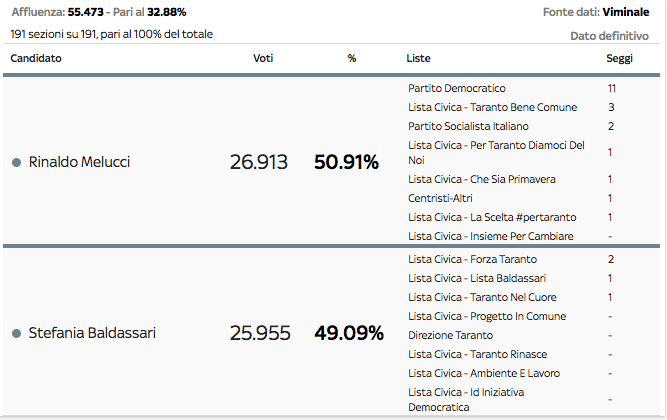Screen dimensions: 667x420
Task: Click the 25.955 vote count for Baldassari
Action: pos(258,333)
